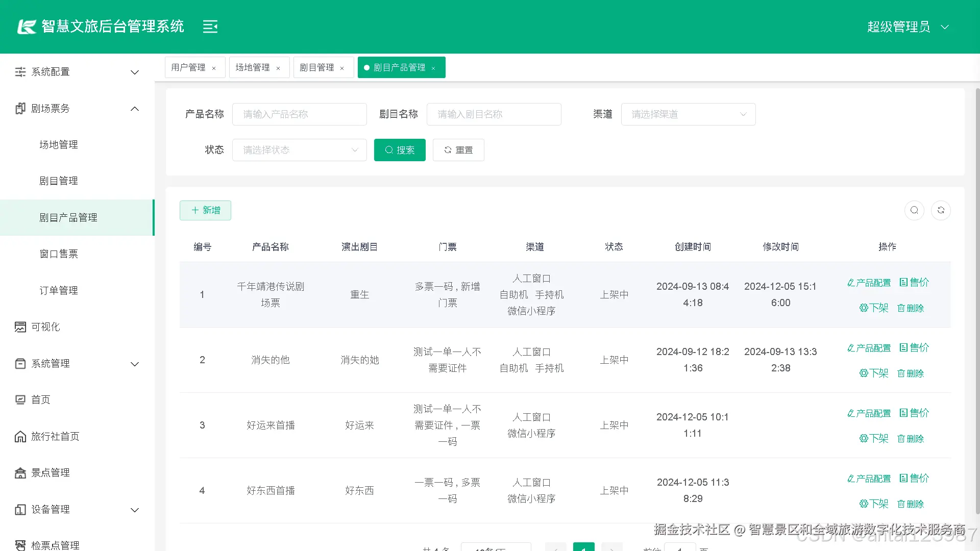
Task: Open the 渠道 channel dropdown
Action: [x=688, y=114]
